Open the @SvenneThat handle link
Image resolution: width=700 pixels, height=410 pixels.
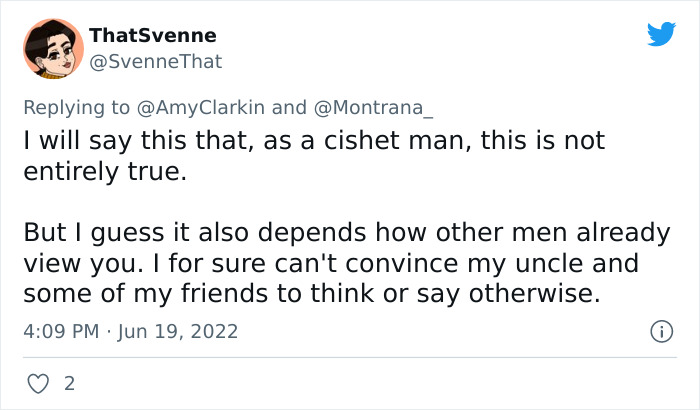[x=155, y=62]
